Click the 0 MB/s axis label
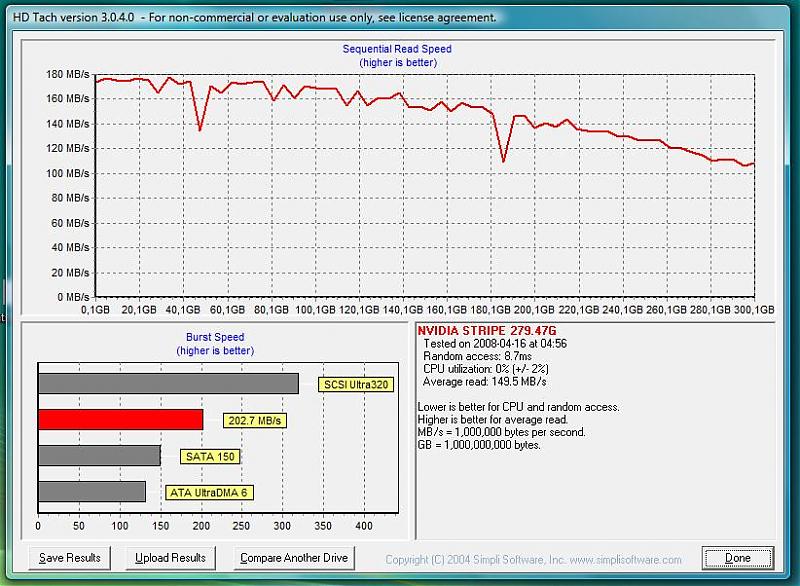 73,297
